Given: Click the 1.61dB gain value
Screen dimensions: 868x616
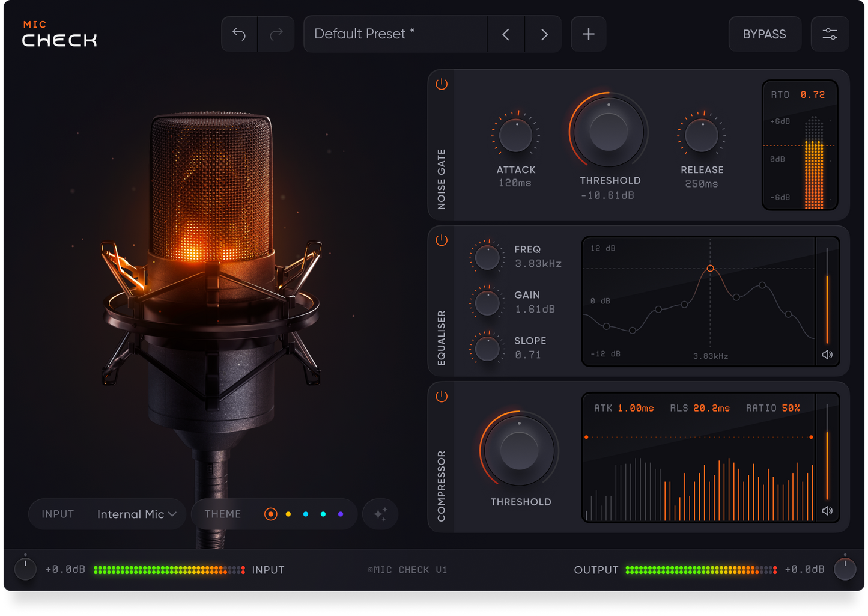Looking at the screenshot, I should click(535, 309).
